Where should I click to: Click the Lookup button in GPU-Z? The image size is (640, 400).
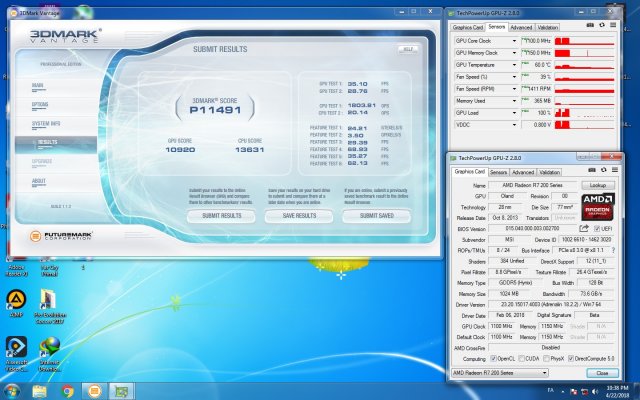pos(598,185)
